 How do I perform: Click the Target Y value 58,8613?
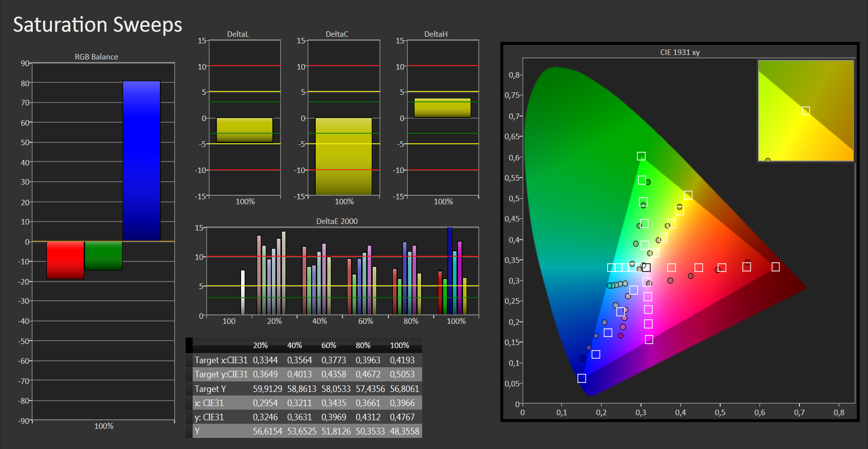coord(302,389)
